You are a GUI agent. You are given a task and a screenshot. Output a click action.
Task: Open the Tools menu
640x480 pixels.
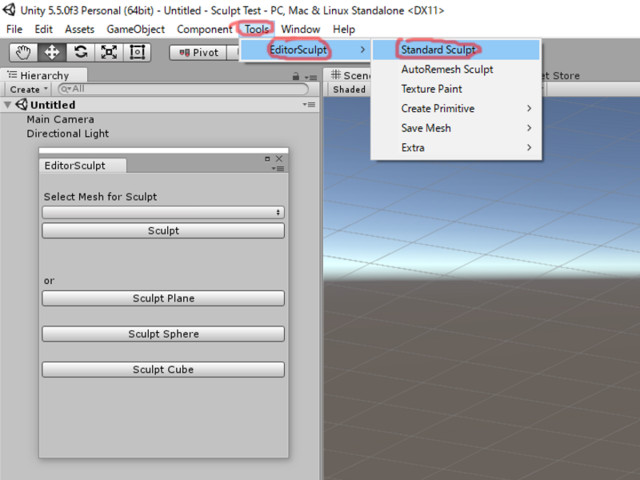pyautogui.click(x=257, y=29)
